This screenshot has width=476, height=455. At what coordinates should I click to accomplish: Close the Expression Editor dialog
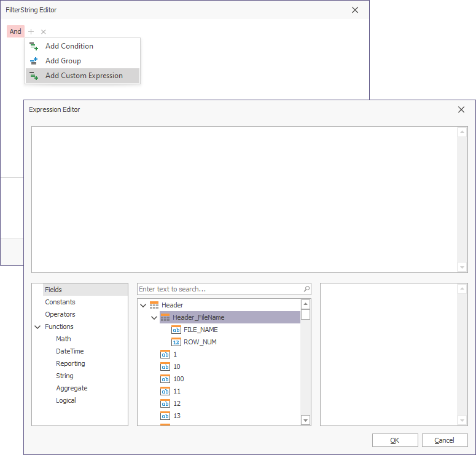pos(461,109)
